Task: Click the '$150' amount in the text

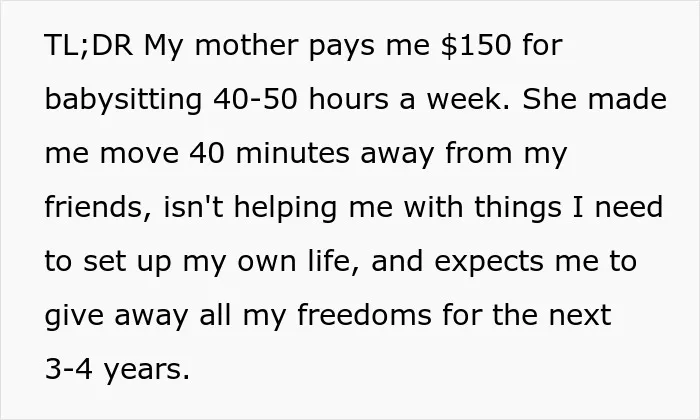Action: click(x=476, y=46)
